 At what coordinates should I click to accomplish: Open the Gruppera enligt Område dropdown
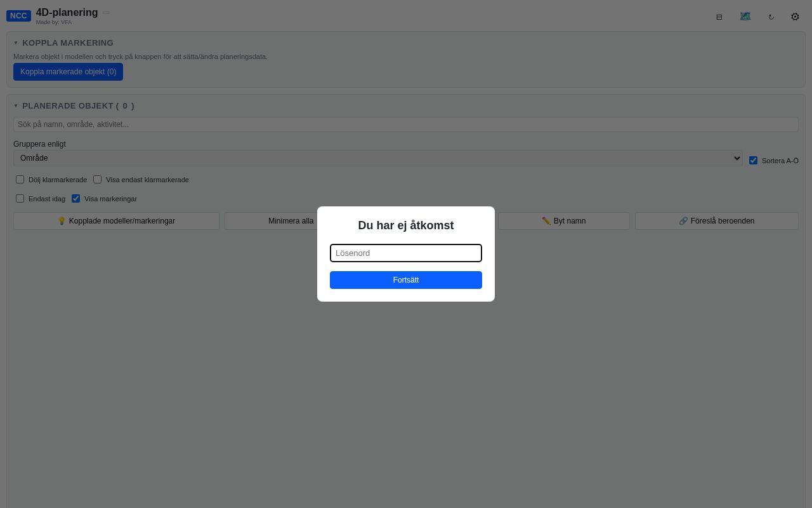click(378, 158)
